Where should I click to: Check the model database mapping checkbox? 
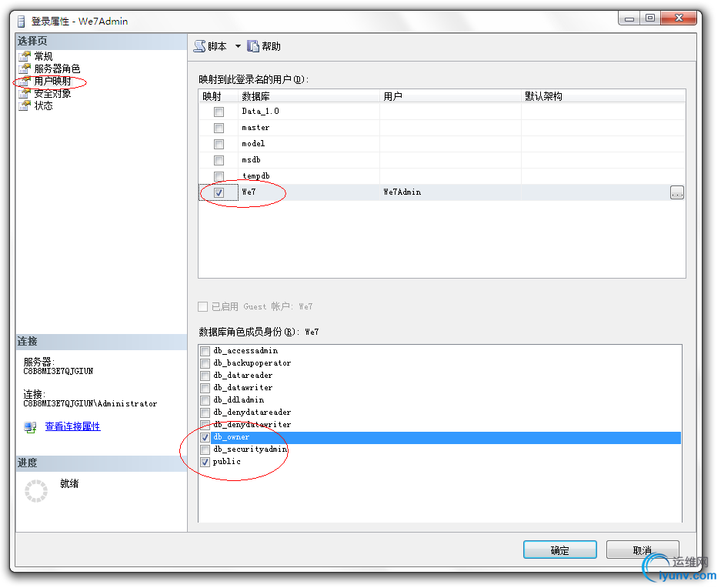click(219, 144)
